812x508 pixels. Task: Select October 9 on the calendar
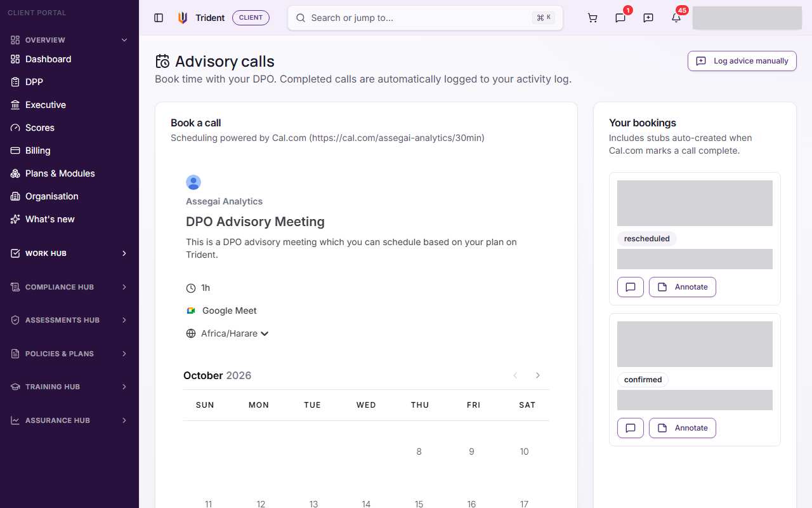point(471,451)
